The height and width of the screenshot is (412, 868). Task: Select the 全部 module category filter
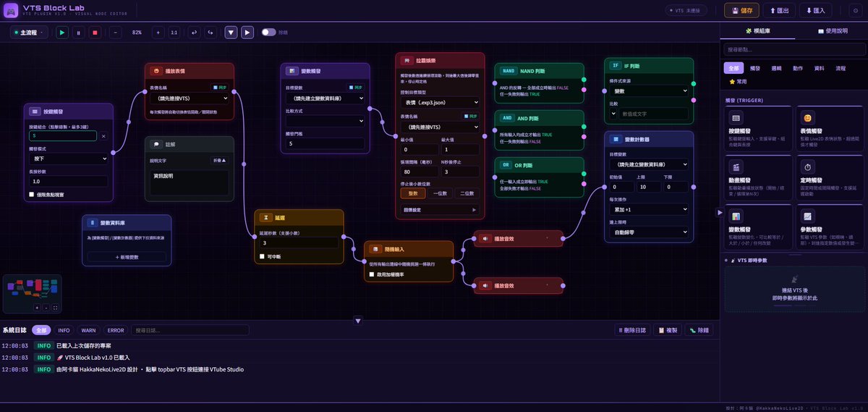point(734,68)
